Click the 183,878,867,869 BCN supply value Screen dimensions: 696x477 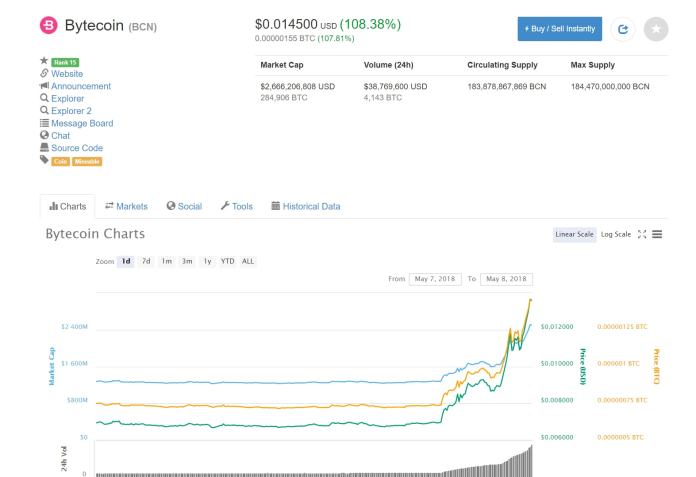click(x=506, y=87)
